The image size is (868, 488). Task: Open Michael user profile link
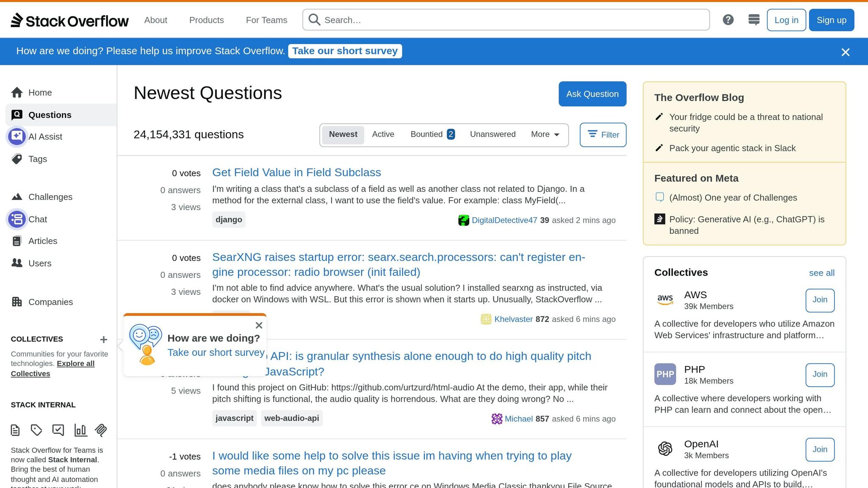tap(519, 419)
